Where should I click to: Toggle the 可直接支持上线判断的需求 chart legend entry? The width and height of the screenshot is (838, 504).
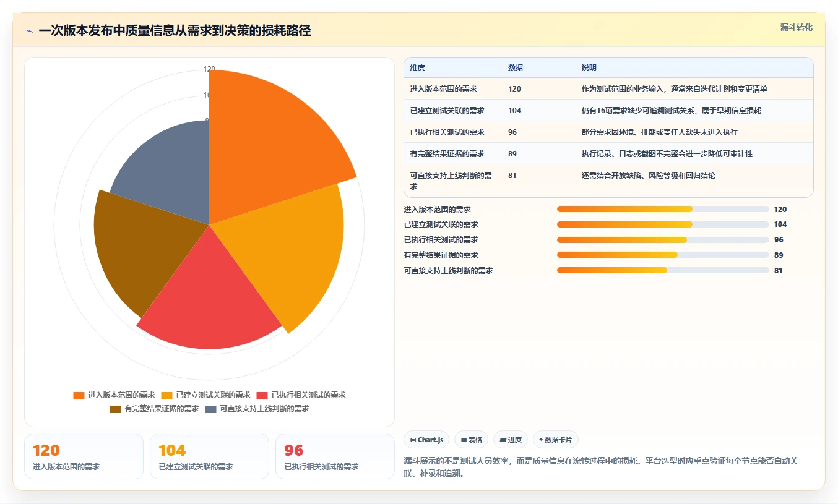click(x=257, y=409)
